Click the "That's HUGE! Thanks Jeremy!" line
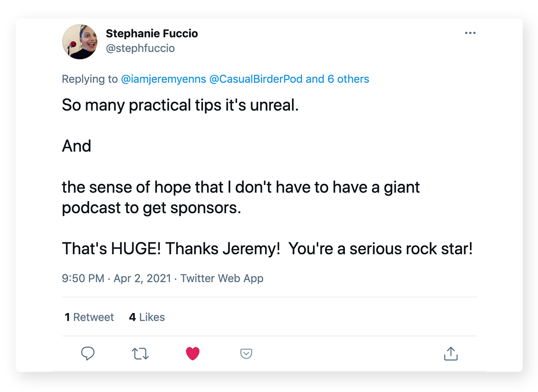This screenshot has height=392, width=538. click(267, 249)
